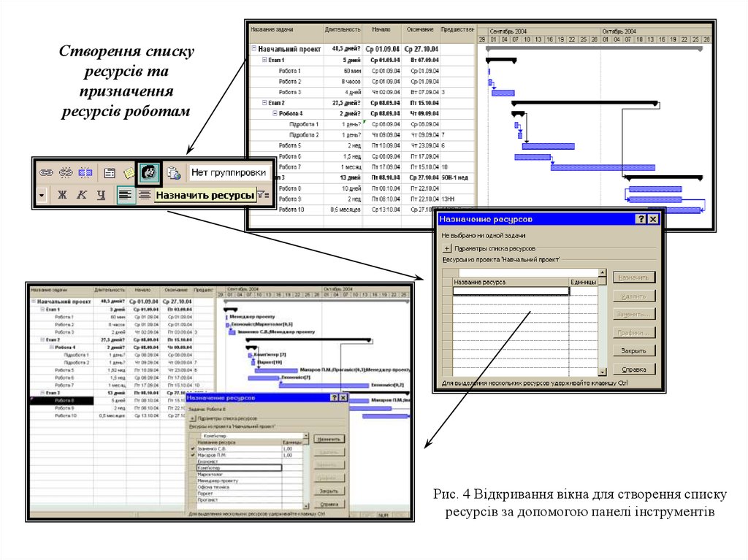Select 'Підробота 1' row in top table

point(362,124)
